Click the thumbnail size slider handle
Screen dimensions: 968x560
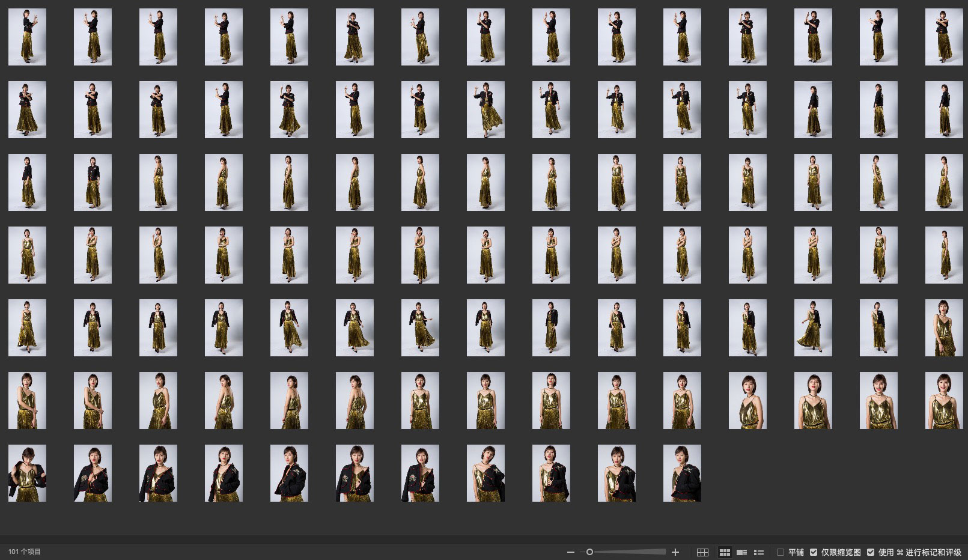coord(589,552)
